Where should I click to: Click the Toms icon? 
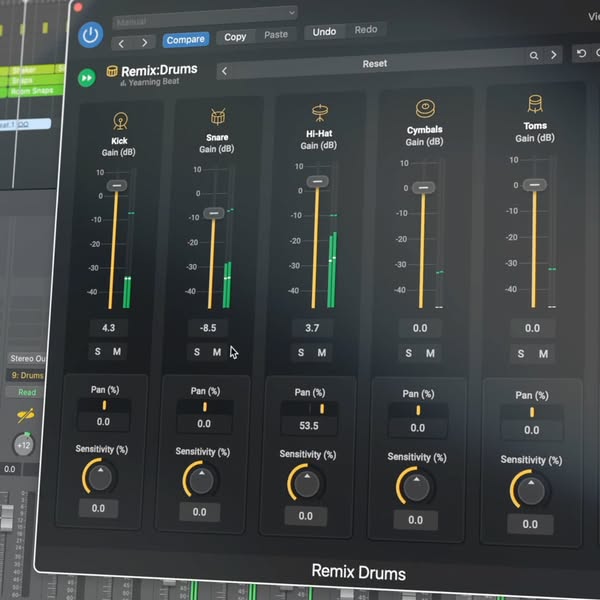point(535,104)
